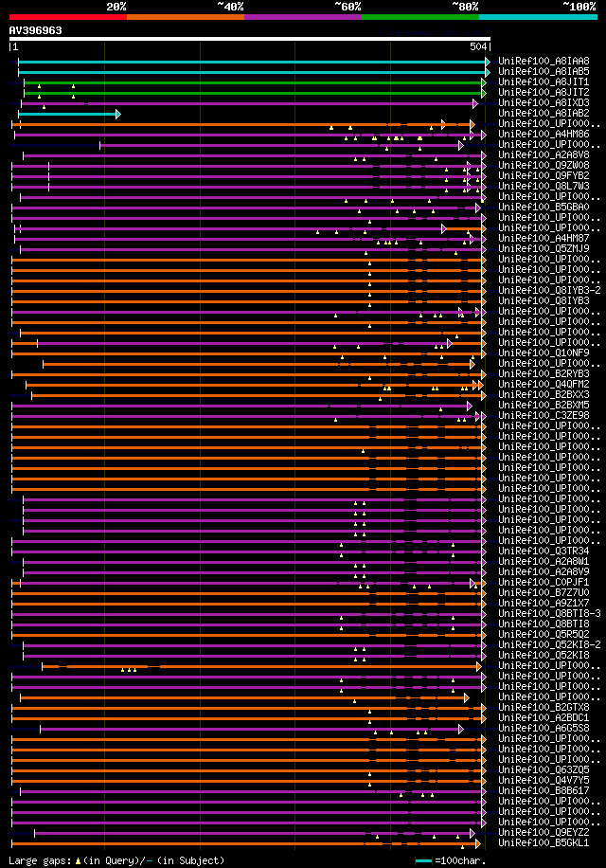Viewport: 606px width, 868px height.
Task: Select the AV396963 query title
Action: tap(35, 30)
